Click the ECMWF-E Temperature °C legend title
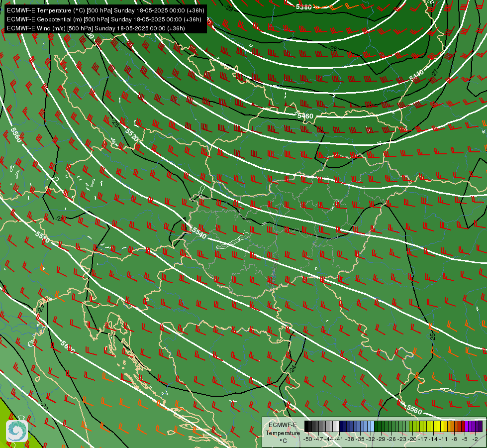The height and width of the screenshot is (448, 487). point(283,433)
